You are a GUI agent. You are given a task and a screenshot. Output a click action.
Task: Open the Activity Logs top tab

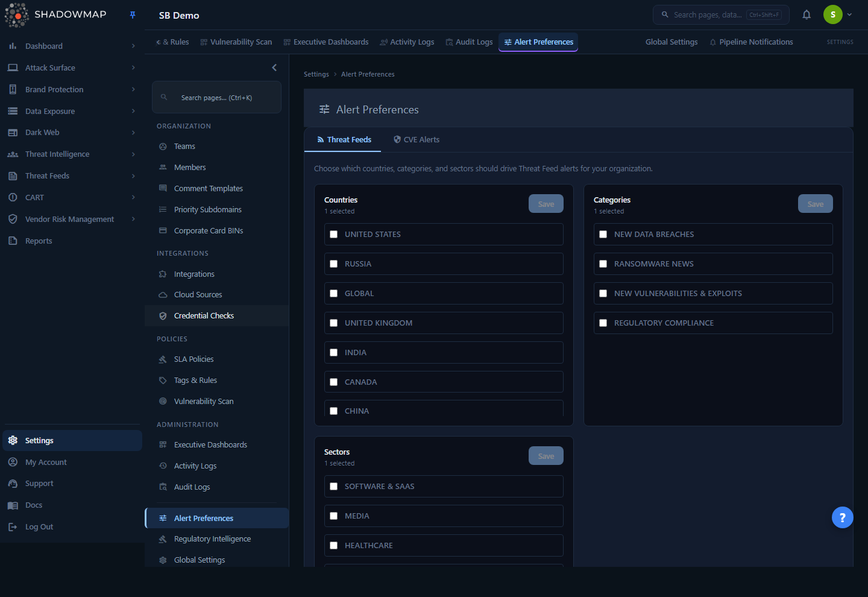(407, 42)
